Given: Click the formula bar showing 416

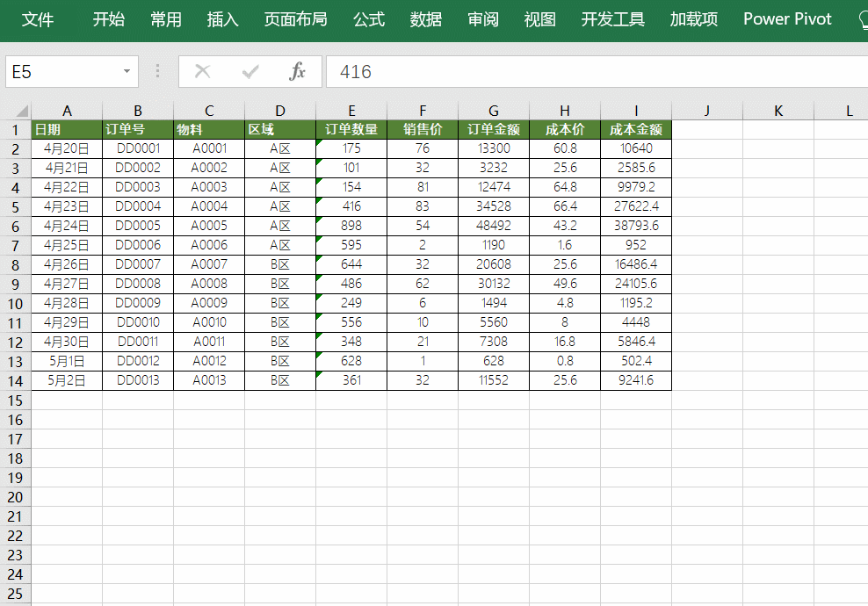Looking at the screenshot, I should (x=597, y=71).
